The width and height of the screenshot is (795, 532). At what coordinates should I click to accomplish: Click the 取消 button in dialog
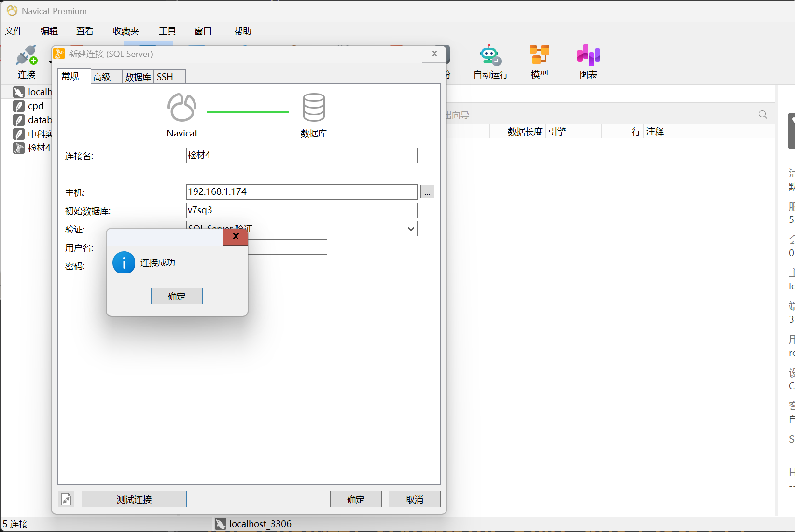[414, 499]
